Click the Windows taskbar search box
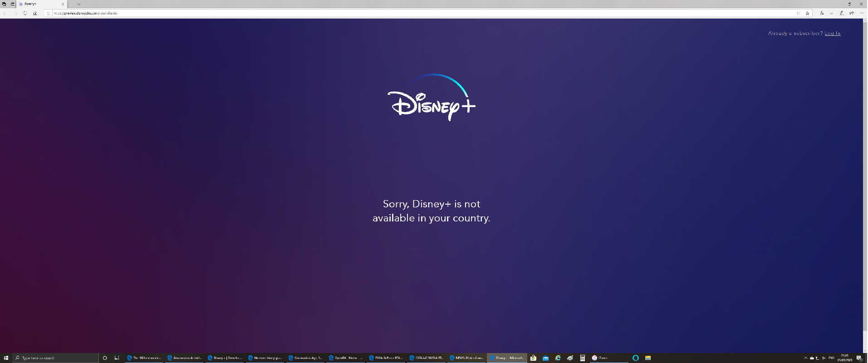This screenshot has width=868, height=363. tap(55, 358)
